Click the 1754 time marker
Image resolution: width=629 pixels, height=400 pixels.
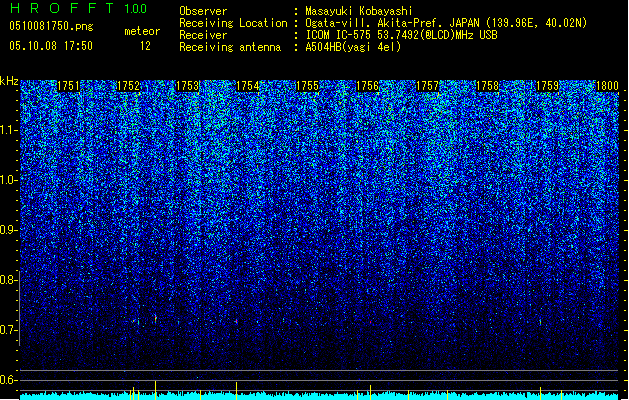click(x=248, y=86)
